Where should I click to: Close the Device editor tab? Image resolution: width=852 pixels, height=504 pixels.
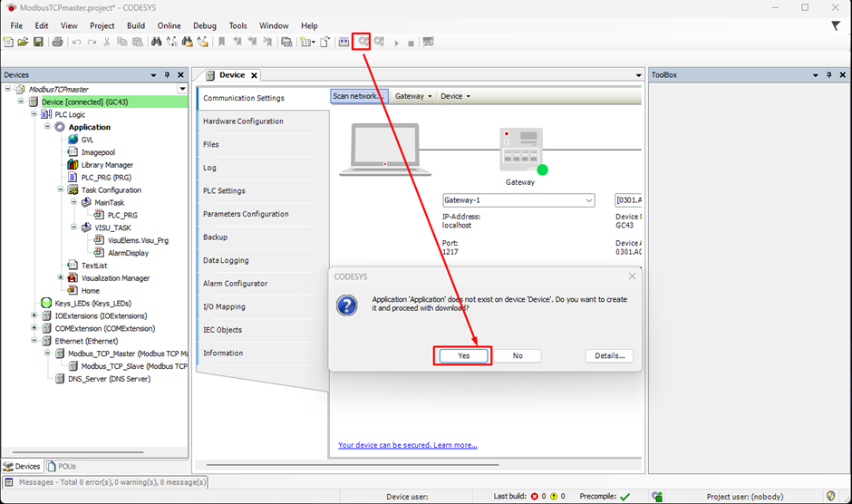pos(254,75)
